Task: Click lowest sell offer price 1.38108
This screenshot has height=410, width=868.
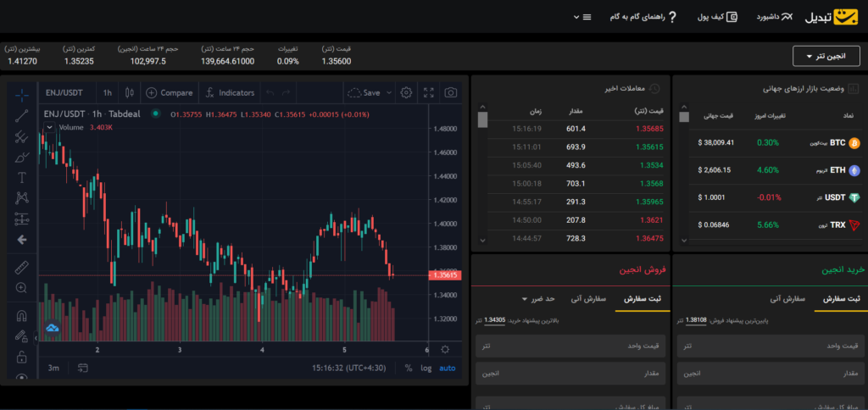Action: [696, 320]
